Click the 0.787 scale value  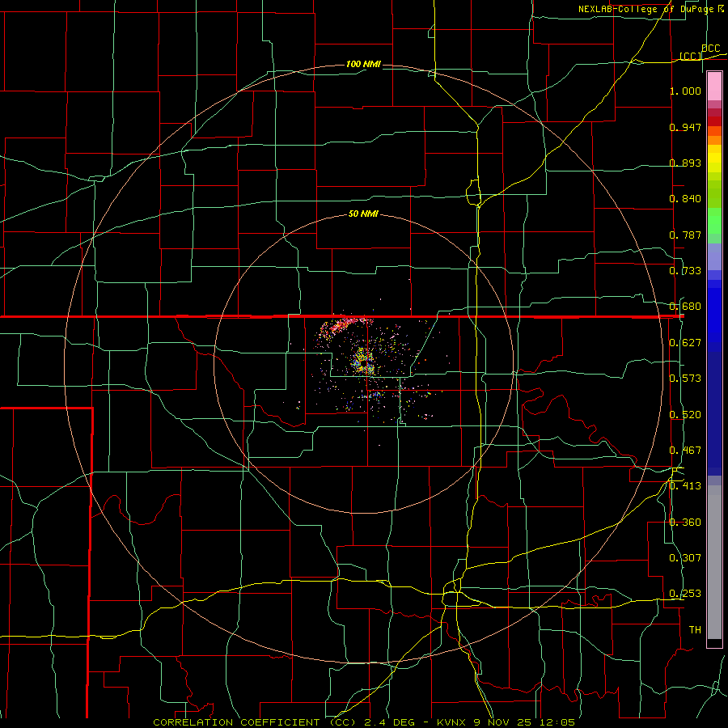685,235
